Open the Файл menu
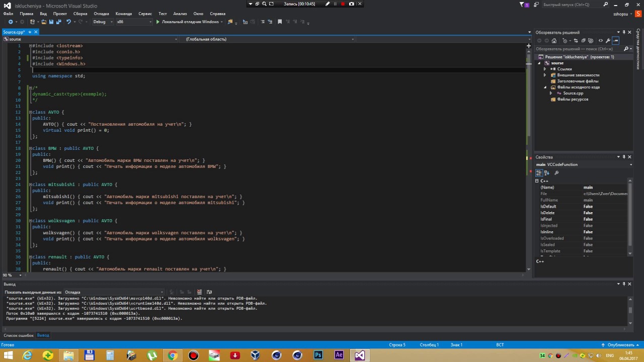This screenshot has height=362, width=644. coord(8,14)
